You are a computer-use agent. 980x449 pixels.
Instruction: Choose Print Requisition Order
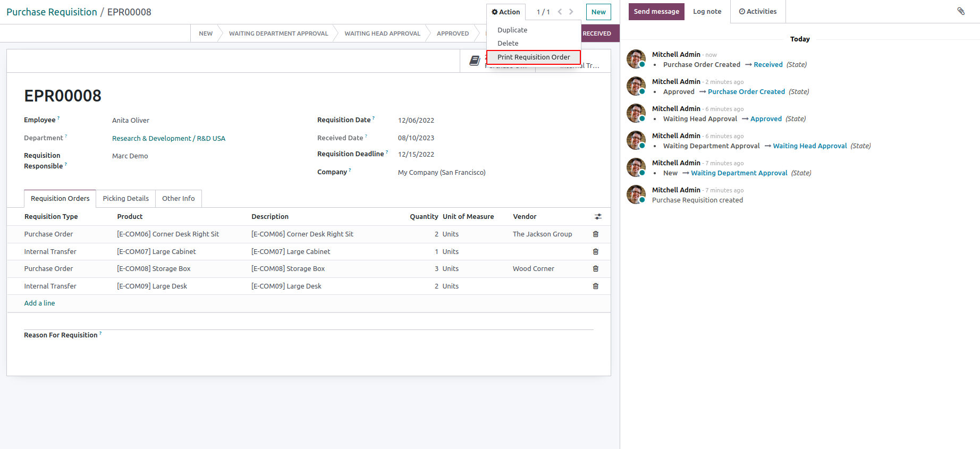point(534,57)
